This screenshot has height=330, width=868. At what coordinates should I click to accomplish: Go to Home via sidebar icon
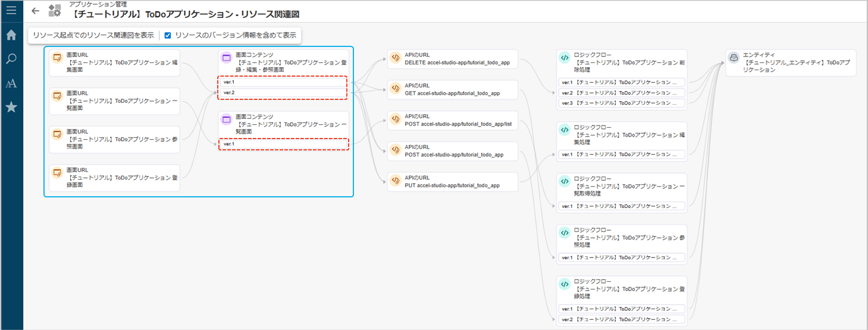[x=11, y=35]
